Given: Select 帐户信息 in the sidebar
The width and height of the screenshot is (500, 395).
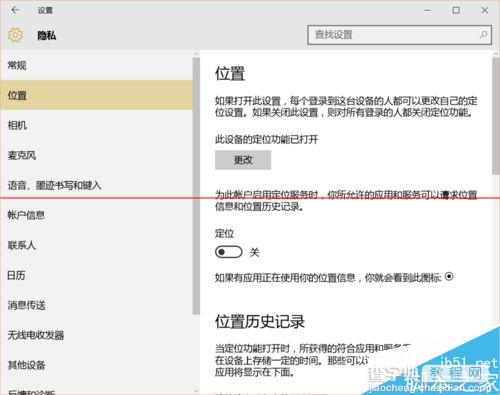Looking at the screenshot, I should (96, 215).
